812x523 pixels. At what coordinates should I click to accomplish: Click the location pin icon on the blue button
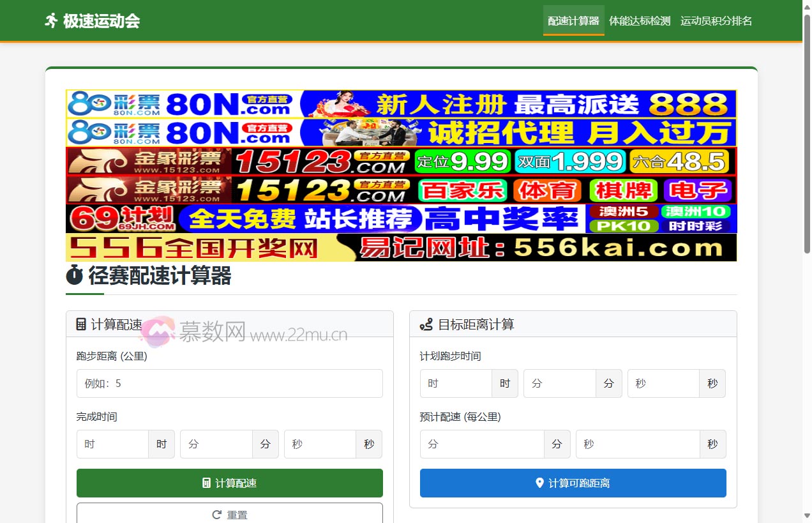[x=540, y=483]
